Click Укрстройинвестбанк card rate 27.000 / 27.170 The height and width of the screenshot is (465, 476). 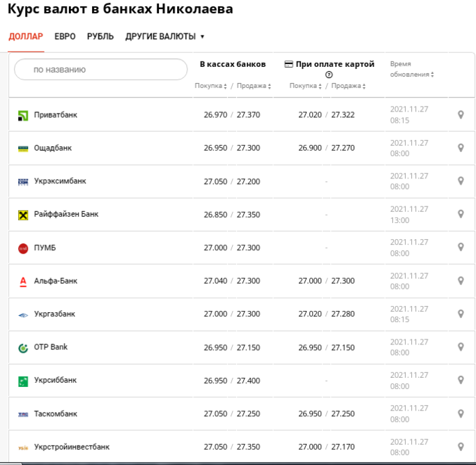pyautogui.click(x=326, y=447)
